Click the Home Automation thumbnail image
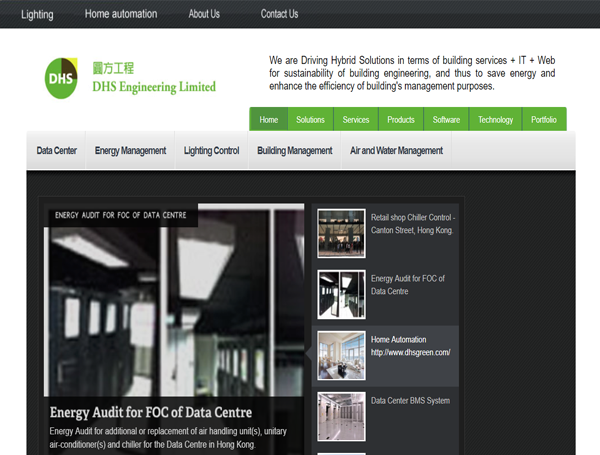The image size is (600, 455). (x=341, y=356)
